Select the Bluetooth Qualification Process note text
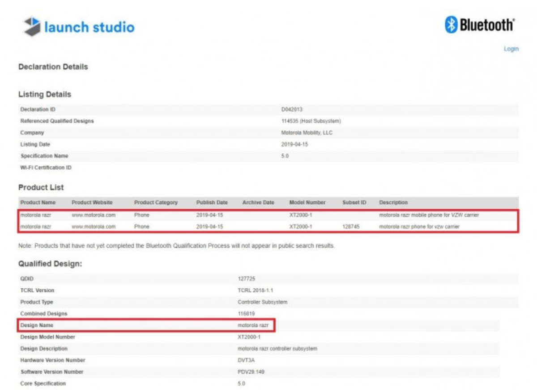The image size is (537, 392). point(176,246)
